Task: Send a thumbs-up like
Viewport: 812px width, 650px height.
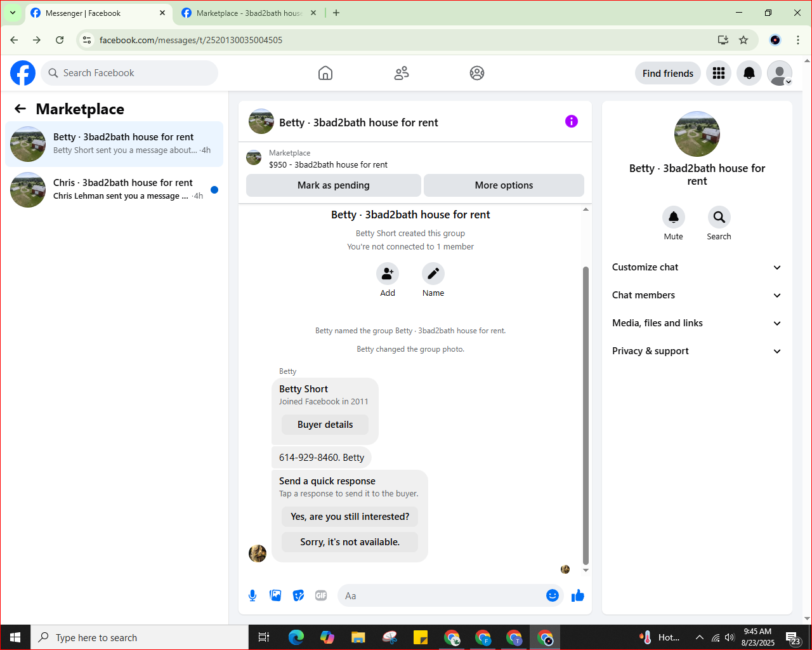Action: click(578, 595)
